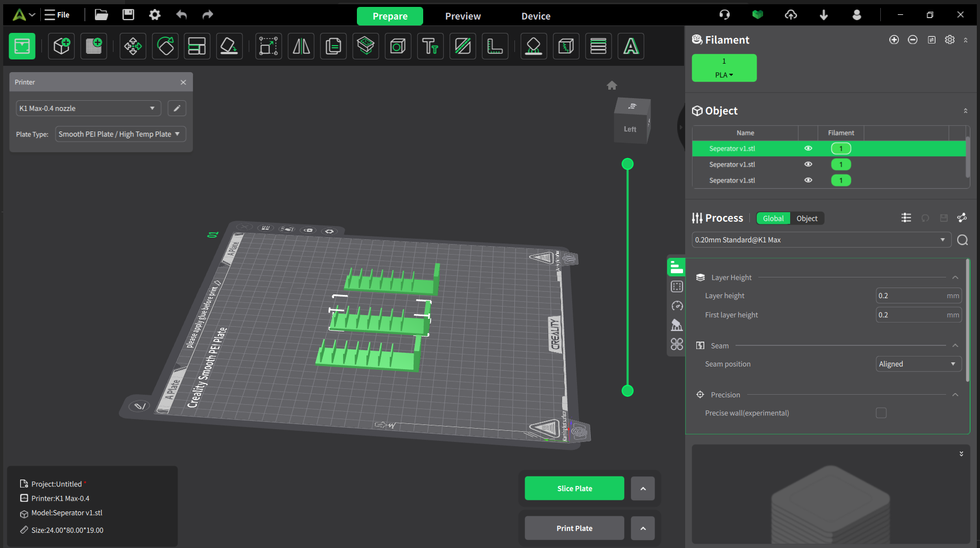980x548 pixels.
Task: Hide the first Seperator v1.stl object
Action: 808,149
